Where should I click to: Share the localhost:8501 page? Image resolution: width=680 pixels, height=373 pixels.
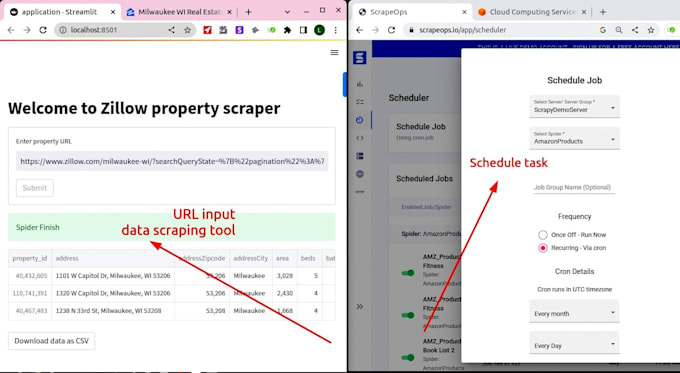pos(172,30)
